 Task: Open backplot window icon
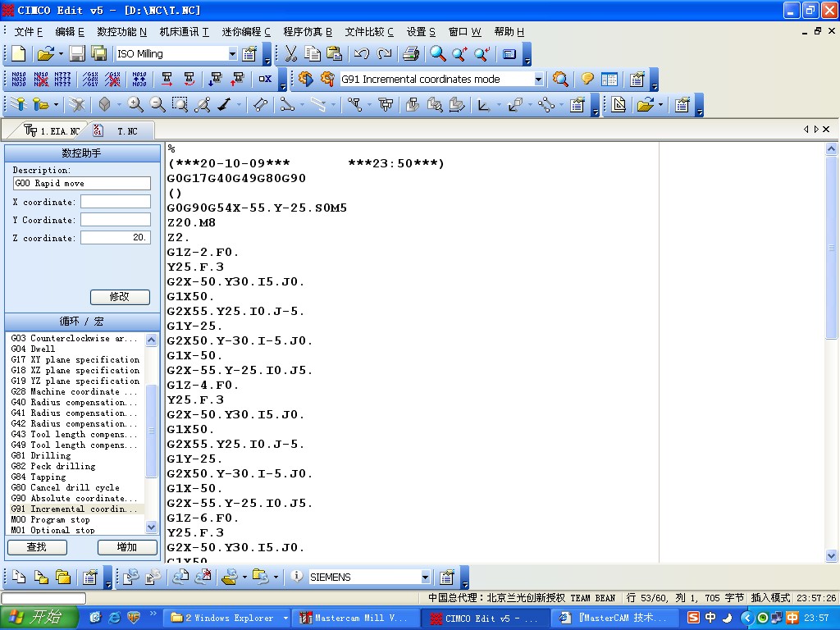tap(19, 104)
